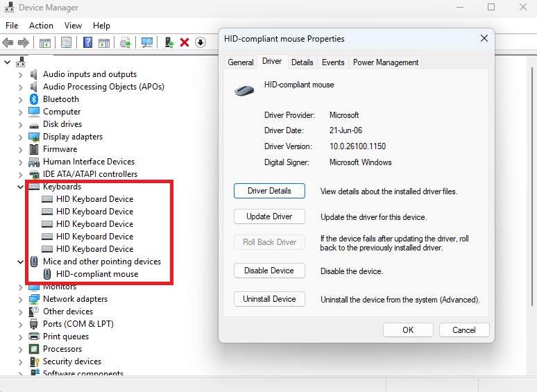Click the Network adapters category icon
The width and height of the screenshot is (537, 392).
click(x=34, y=299)
